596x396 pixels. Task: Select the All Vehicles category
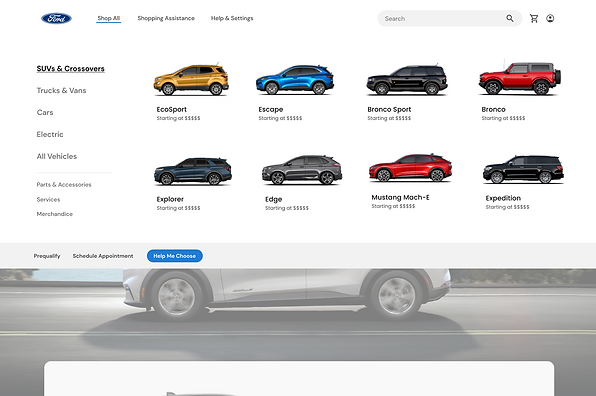(57, 156)
